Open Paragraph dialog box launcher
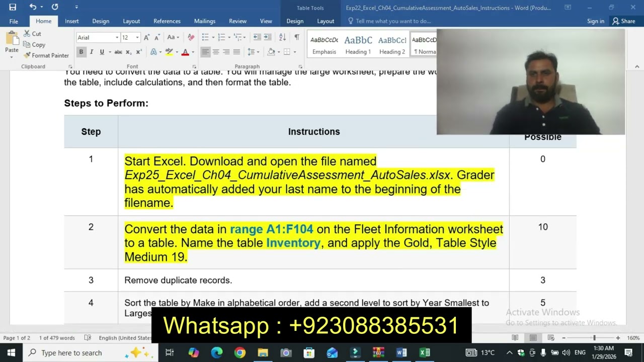Image resolution: width=644 pixels, height=362 pixels. click(x=300, y=66)
